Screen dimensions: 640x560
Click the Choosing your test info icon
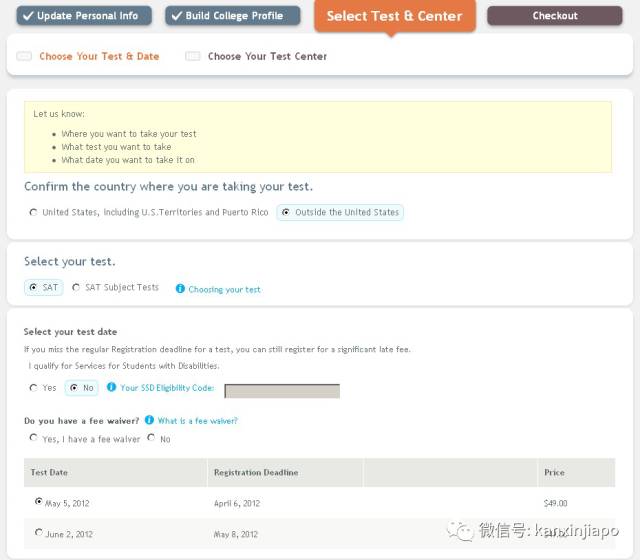(180, 289)
